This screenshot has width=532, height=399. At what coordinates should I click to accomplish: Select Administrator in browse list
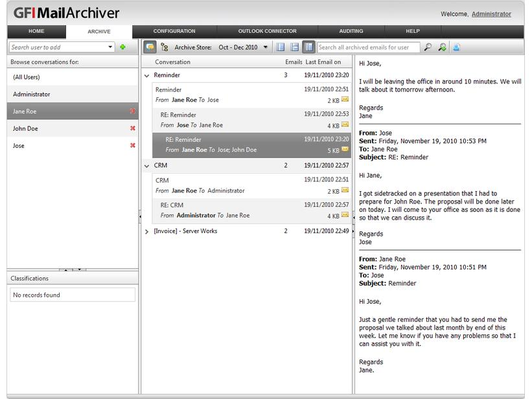tap(73, 94)
